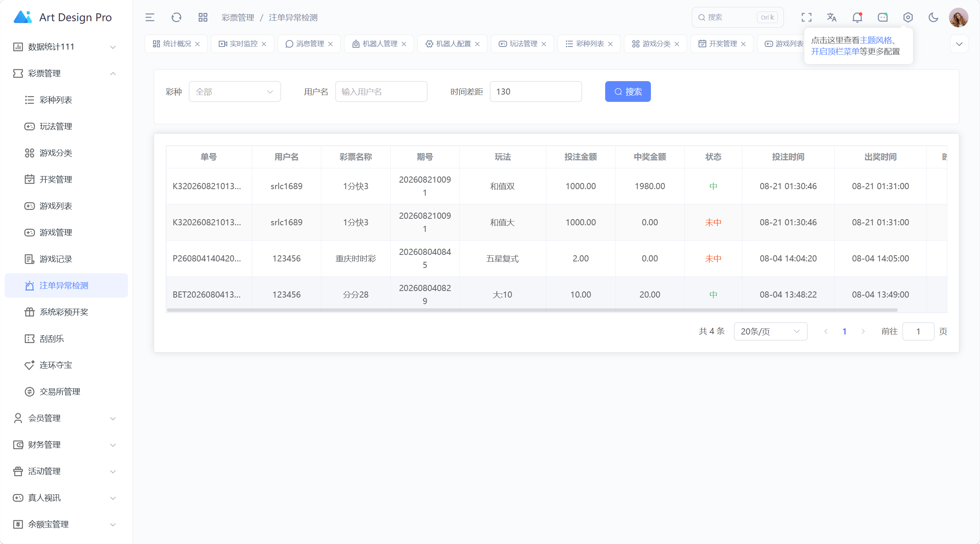Image resolution: width=980 pixels, height=544 pixels.
Task: Click the 开启顶栏菜单 link
Action: click(x=835, y=52)
